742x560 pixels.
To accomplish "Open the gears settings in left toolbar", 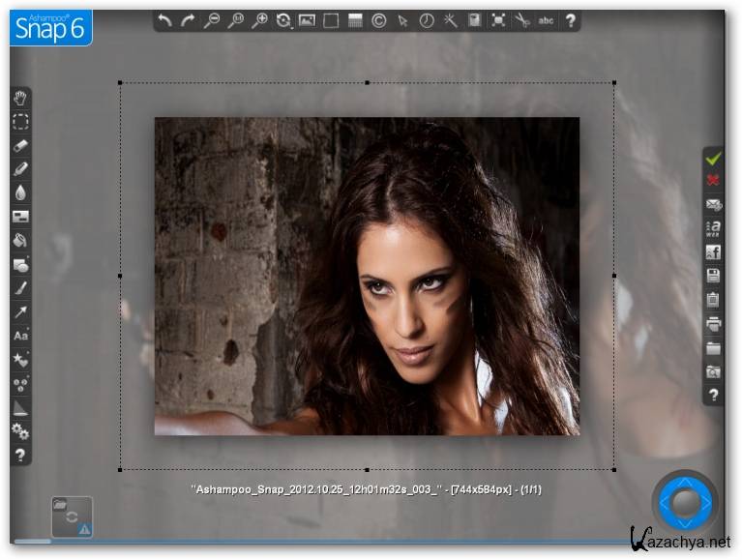I will click(x=20, y=431).
